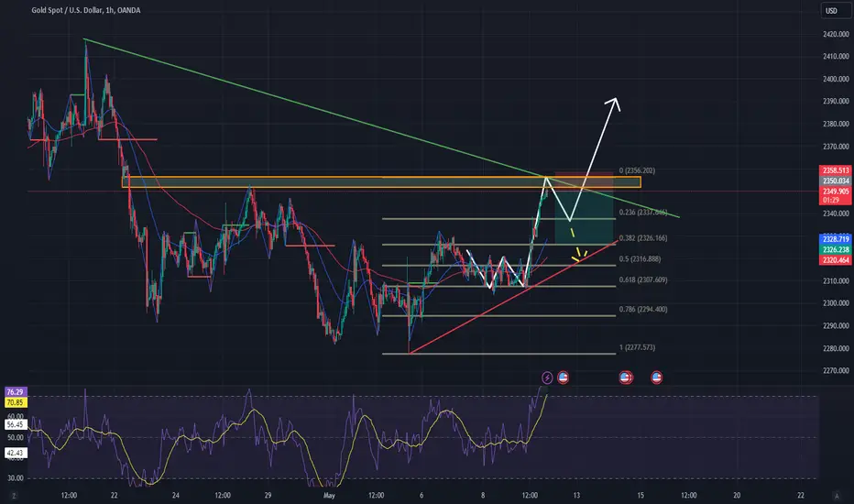This screenshot has width=854, height=504.
Task: Open the US flag event beside the lightning icon
Action: click(564, 377)
